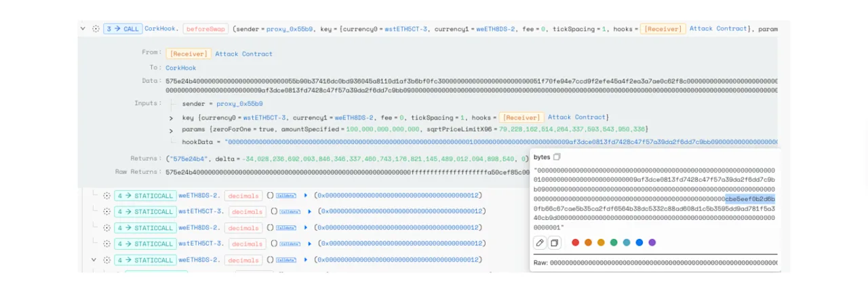Collapse the top CorkHook CALL row chevron
The height and width of the screenshot is (296, 868).
pyautogui.click(x=83, y=29)
